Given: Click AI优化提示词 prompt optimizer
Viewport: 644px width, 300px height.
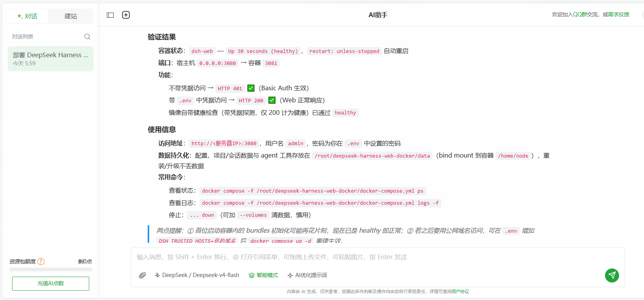Looking at the screenshot, I should [x=307, y=275].
